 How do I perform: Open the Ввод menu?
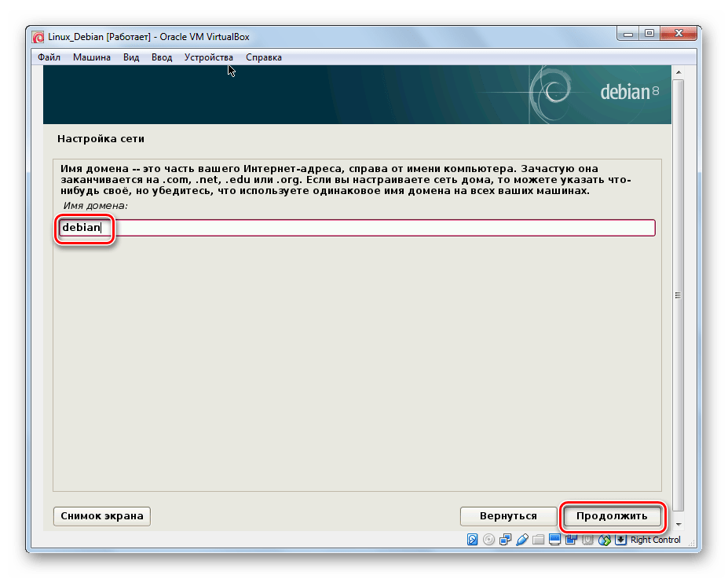(x=162, y=57)
